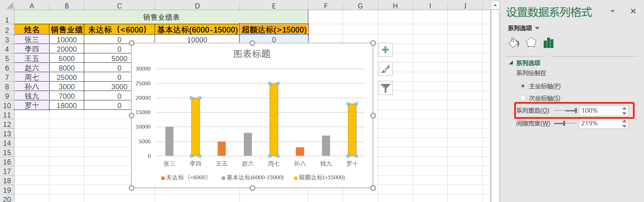Open the Effects pentagon tab
Image resolution: width=644 pixels, height=202 pixels.
531,43
